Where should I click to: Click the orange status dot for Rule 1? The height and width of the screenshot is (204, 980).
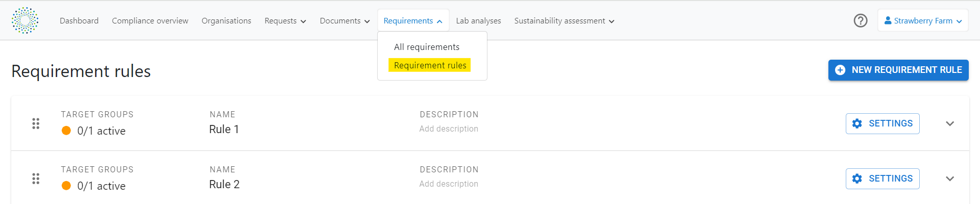[66, 131]
